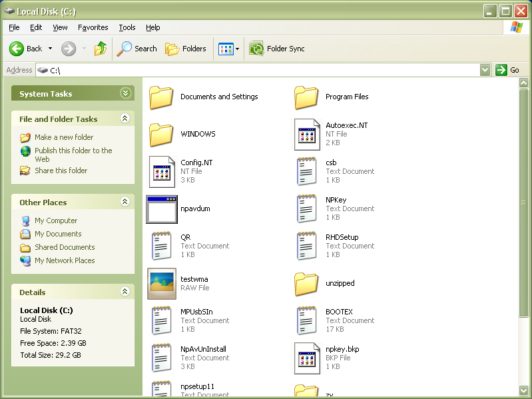This screenshot has height=399, width=532.
Task: Expand the address bar dropdown arrow
Action: click(x=485, y=70)
